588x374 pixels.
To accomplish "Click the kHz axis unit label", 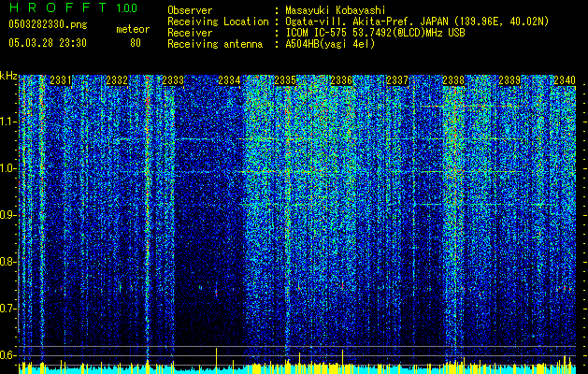I will point(8,76).
